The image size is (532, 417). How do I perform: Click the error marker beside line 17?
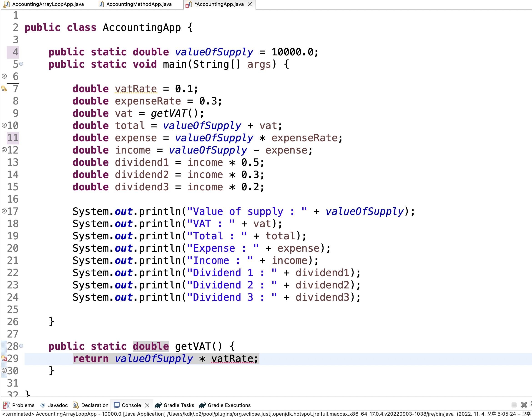pos(4,211)
